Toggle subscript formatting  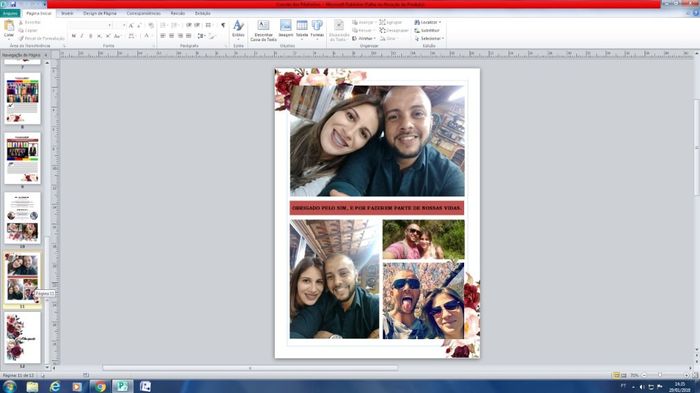click(x=99, y=36)
